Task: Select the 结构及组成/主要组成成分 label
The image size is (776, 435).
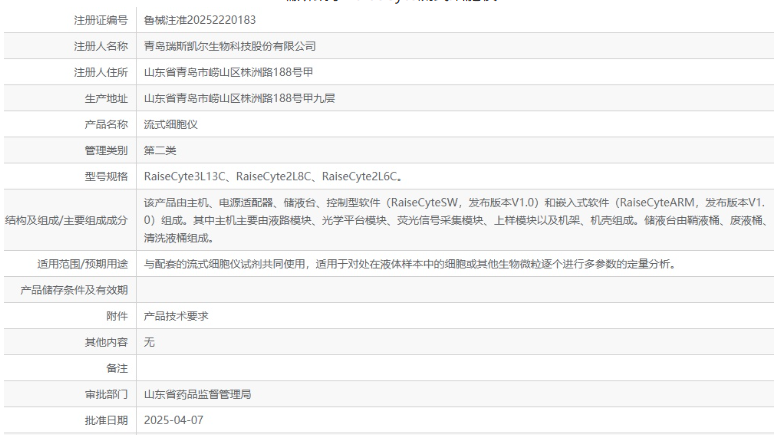Action: 66,220
